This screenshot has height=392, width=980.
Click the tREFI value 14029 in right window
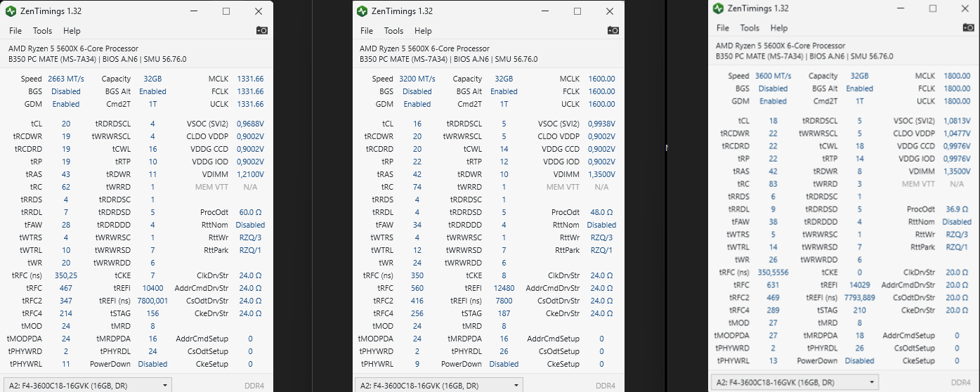860,285
